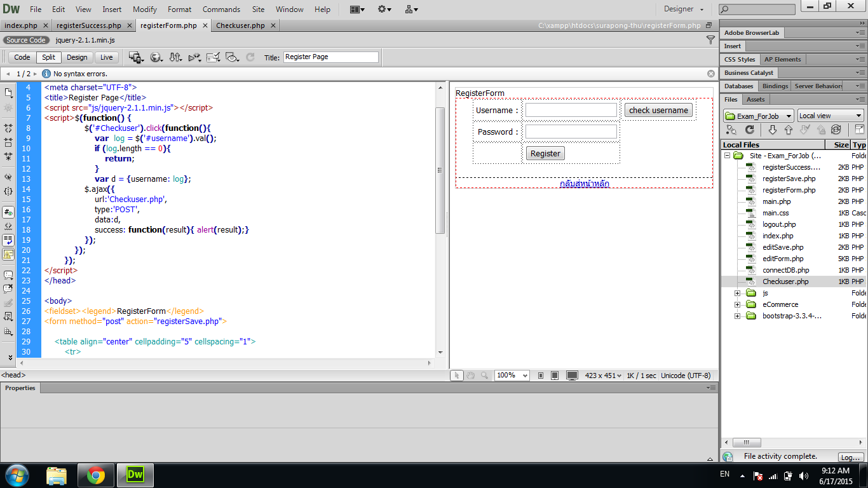Viewport: 868px width, 488px height.
Task: Select the Hand tool in status bar
Action: pyautogui.click(x=470, y=376)
